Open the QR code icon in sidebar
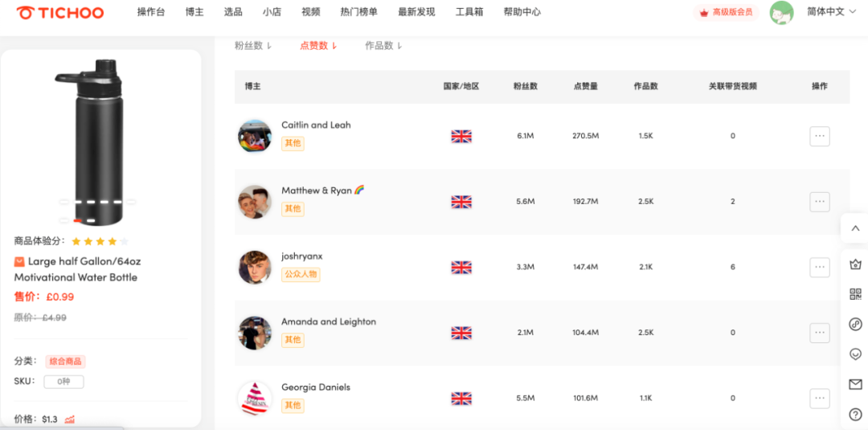This screenshot has height=430, width=868. 855,294
